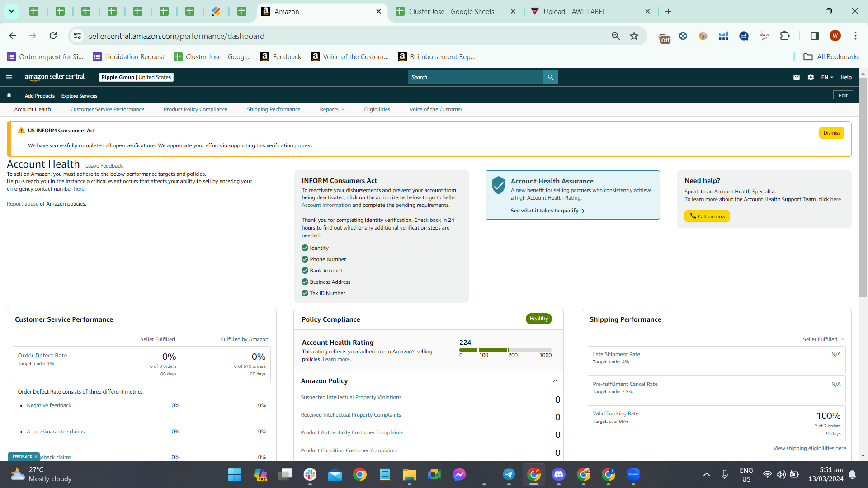868x488 pixels.
Task: Launch Slack from the taskbar
Action: click(310, 474)
